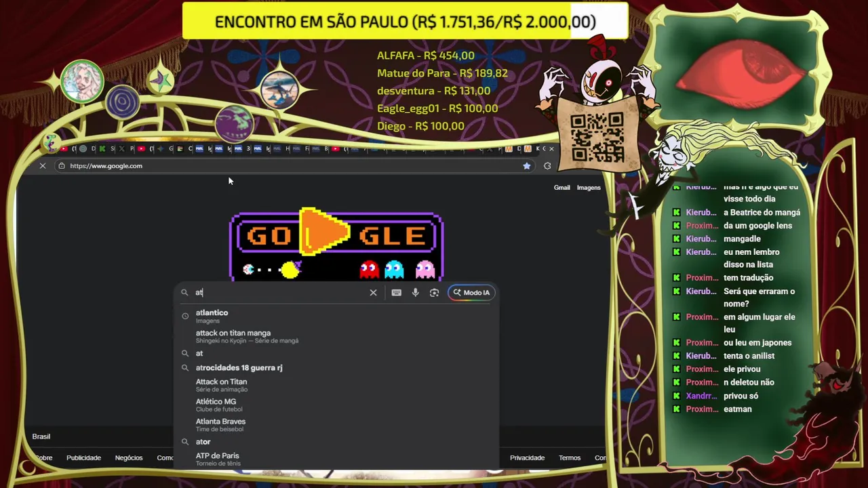Play the Pac-Man Google doodle
Screen dimensions: 868x488
tap(324, 232)
